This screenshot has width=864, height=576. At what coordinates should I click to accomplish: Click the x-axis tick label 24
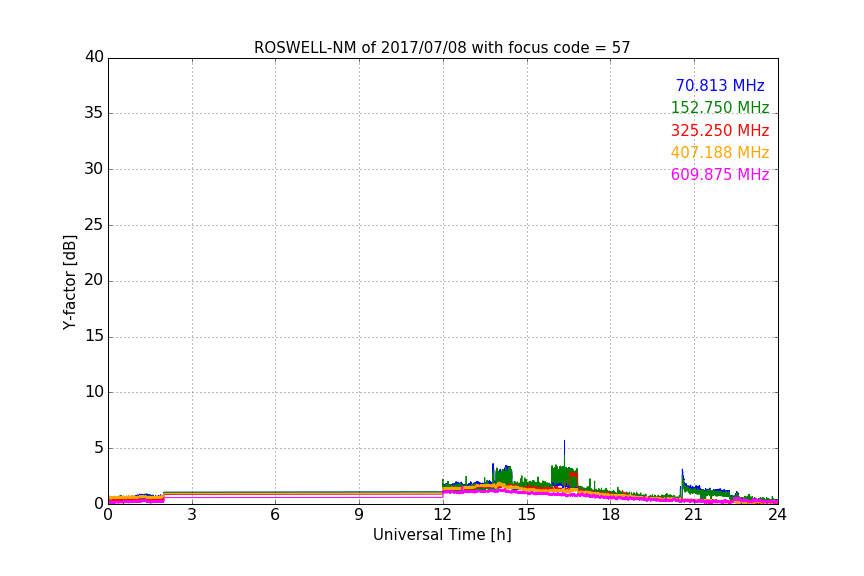click(777, 515)
